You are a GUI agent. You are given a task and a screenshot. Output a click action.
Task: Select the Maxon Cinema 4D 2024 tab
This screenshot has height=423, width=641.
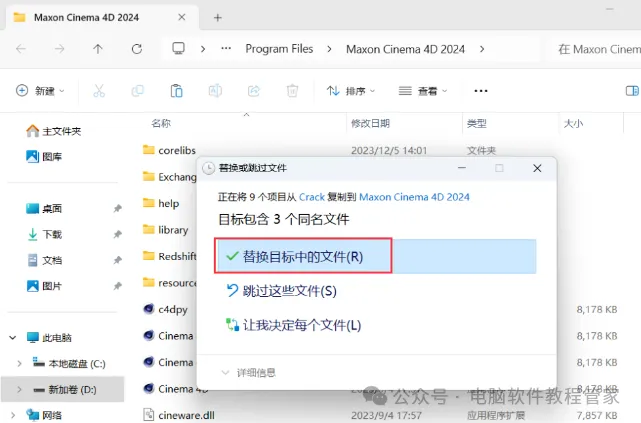click(x=101, y=18)
